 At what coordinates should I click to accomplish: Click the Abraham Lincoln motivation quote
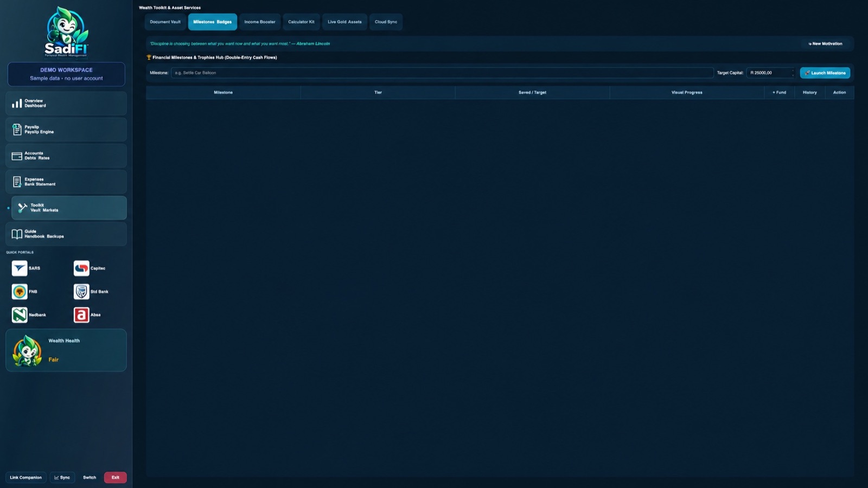(x=240, y=43)
